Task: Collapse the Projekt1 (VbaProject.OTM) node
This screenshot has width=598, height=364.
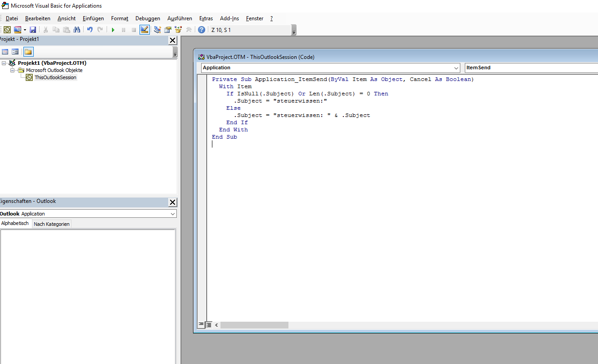Action: click(x=4, y=63)
